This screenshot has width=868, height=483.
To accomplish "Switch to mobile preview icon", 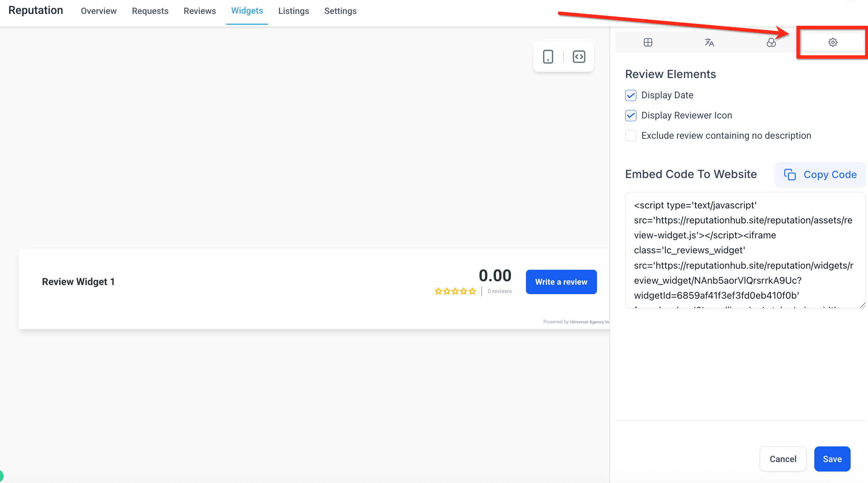I will 548,56.
